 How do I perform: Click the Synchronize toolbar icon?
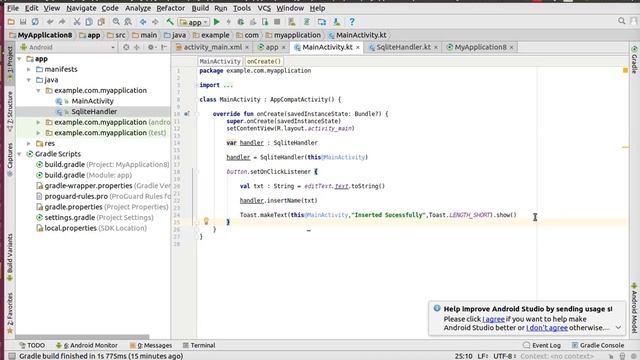[x=36, y=22]
